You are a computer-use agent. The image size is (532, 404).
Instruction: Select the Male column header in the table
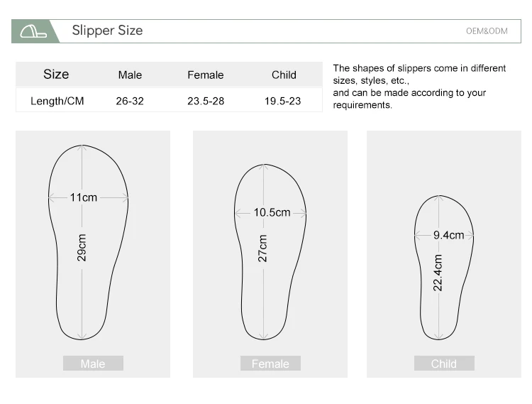tap(130, 75)
